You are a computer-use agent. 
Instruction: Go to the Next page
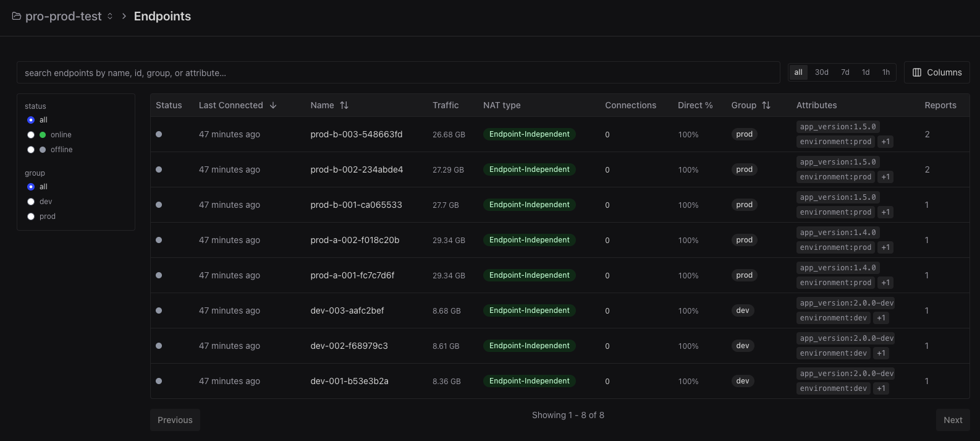point(953,420)
